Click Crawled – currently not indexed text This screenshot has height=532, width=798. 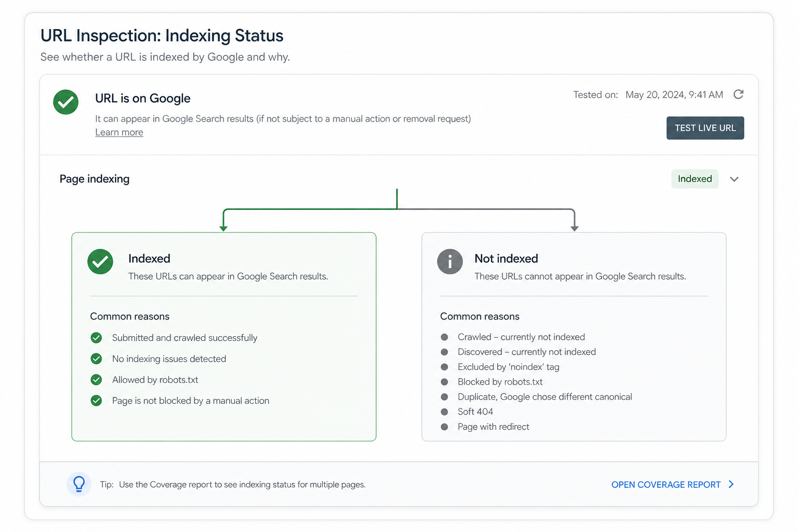point(521,337)
